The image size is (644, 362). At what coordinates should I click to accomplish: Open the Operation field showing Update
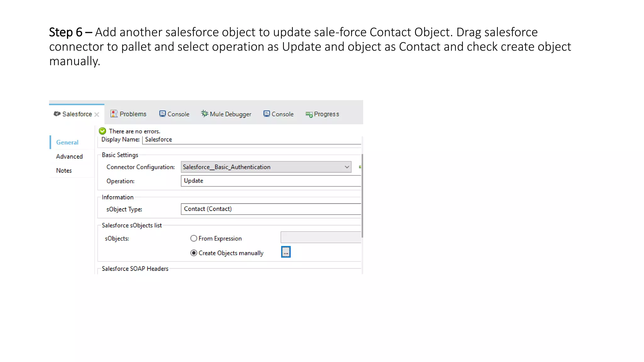[x=271, y=181]
